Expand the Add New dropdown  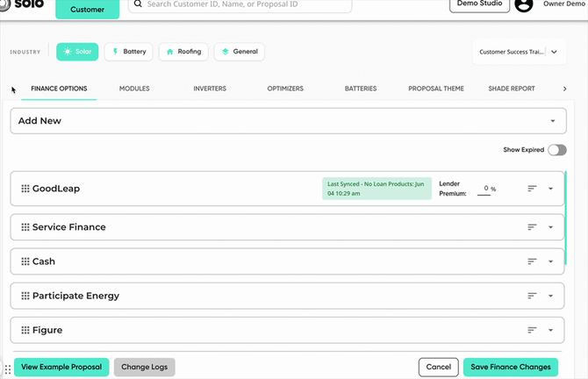point(288,121)
